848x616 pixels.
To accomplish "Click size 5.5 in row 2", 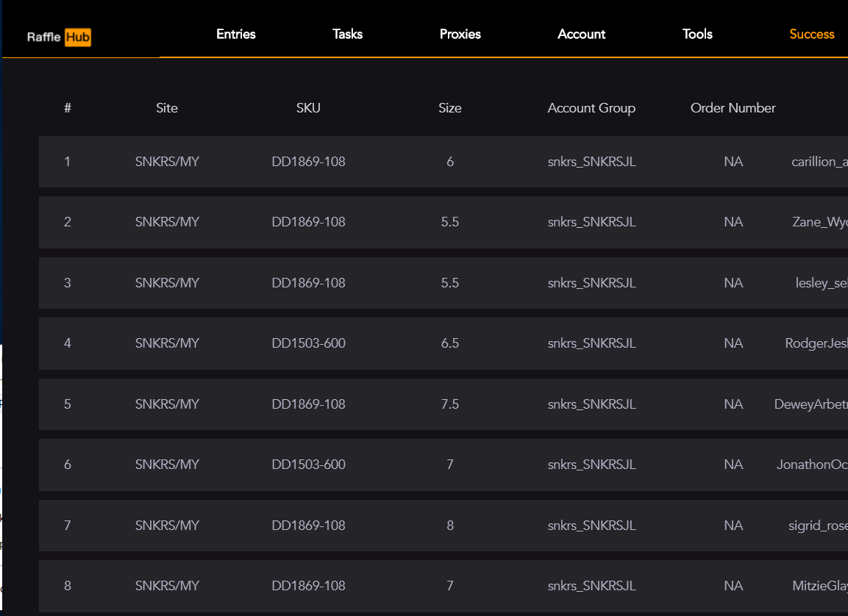I will point(450,222).
